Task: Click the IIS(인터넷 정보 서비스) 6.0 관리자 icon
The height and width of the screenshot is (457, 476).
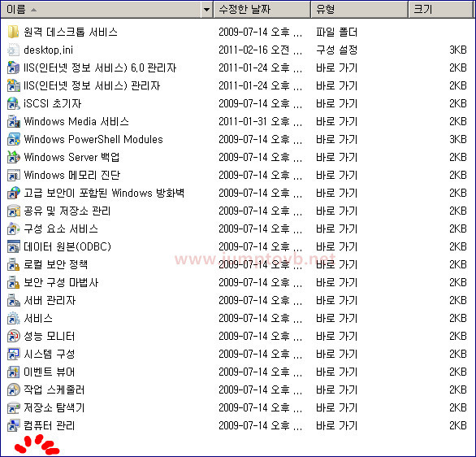Action: point(13,67)
